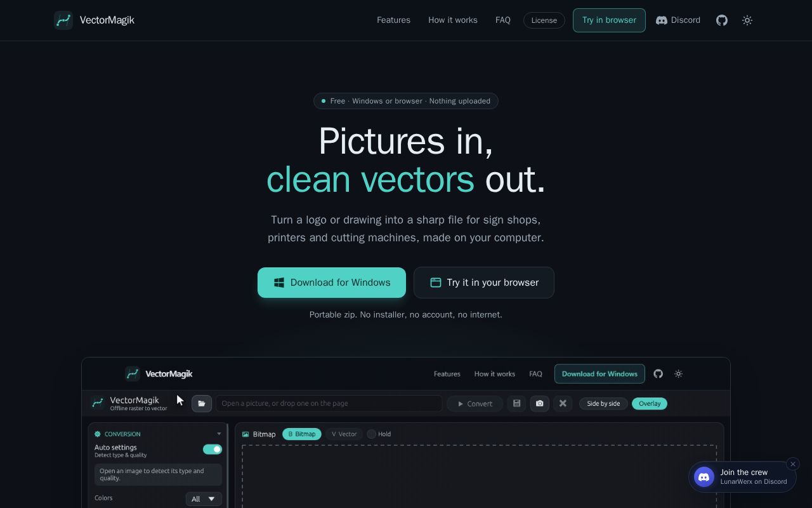Click the dashed bitmap drop area

tap(479, 476)
